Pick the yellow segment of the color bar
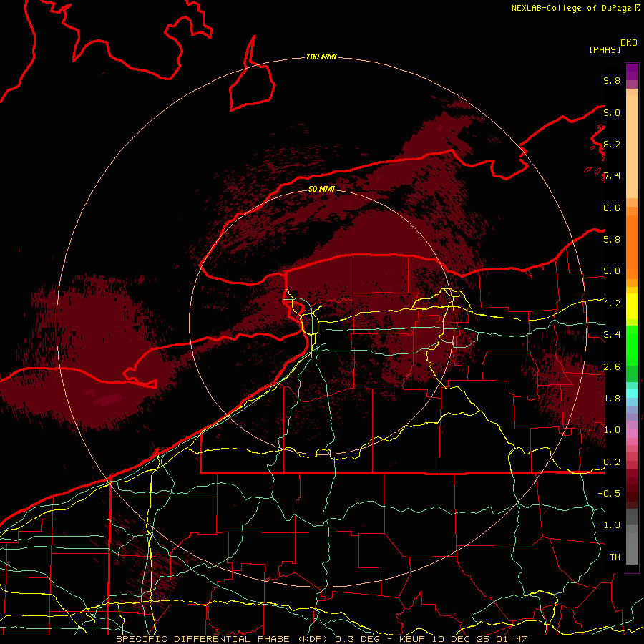Viewport: 644px width, 644px height. click(x=632, y=306)
